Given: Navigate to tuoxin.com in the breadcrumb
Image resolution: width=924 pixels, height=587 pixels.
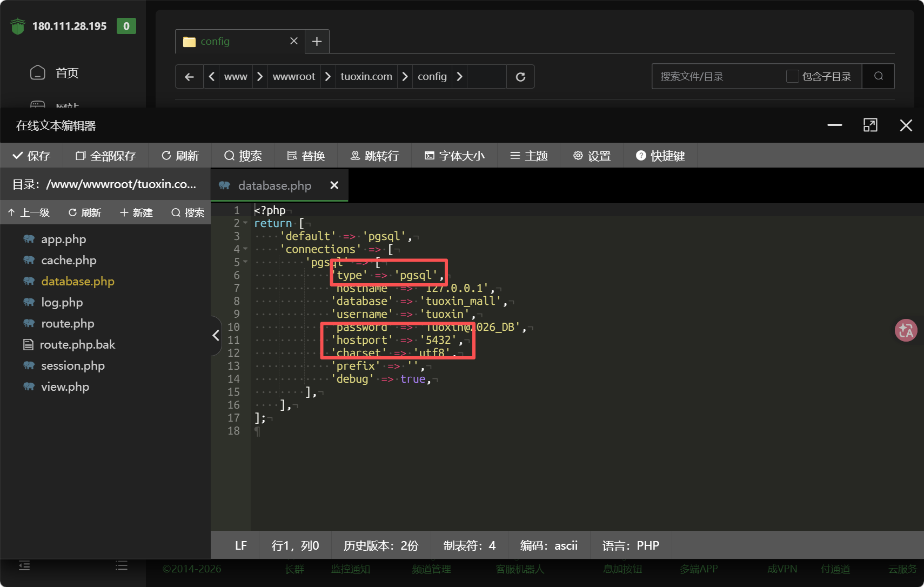Looking at the screenshot, I should (x=366, y=77).
